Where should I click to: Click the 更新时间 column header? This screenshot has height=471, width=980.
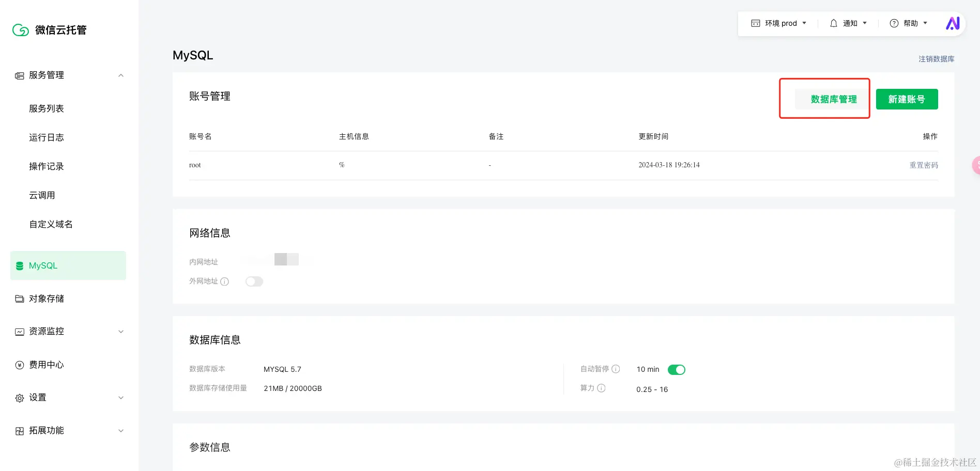coord(653,136)
